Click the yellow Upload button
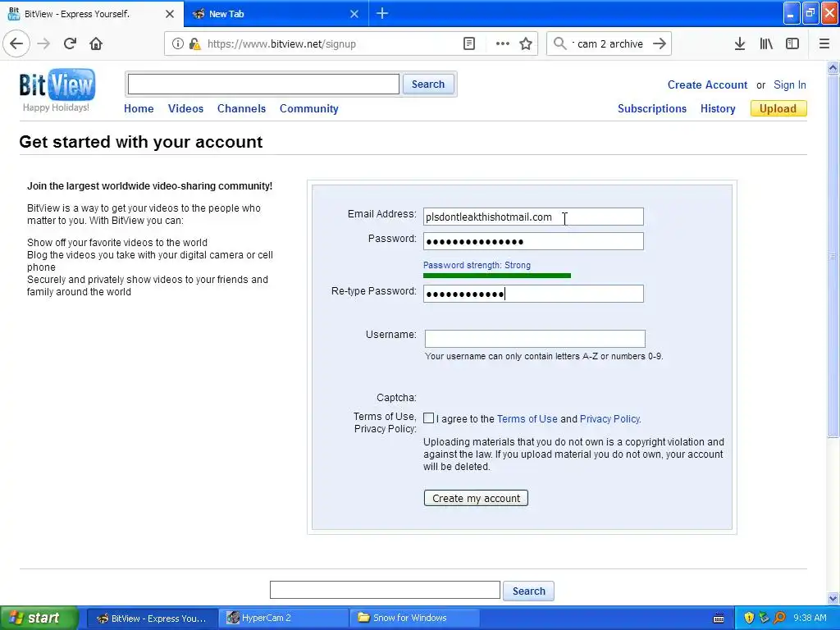Screen dimensions: 840x630 [778, 109]
